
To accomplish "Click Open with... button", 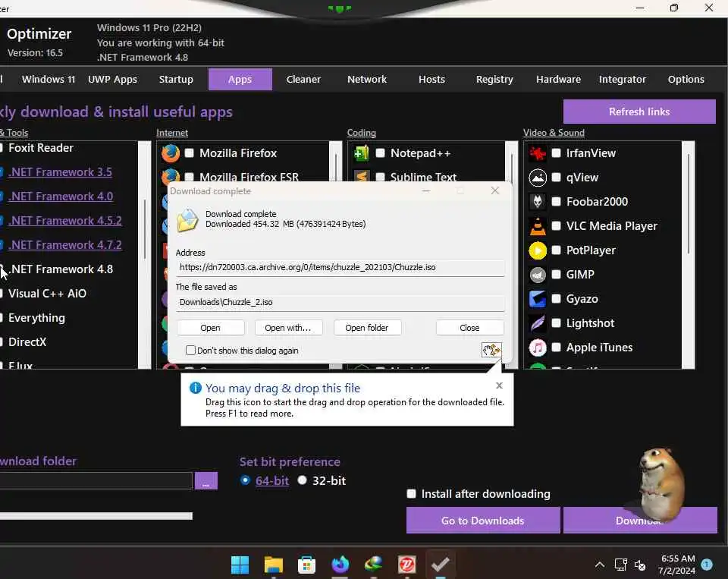I will coord(287,328).
